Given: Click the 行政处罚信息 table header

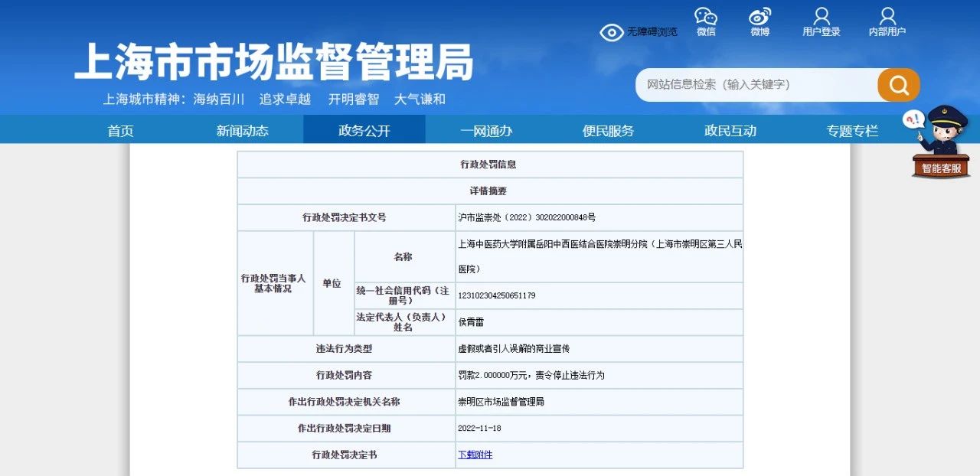Looking at the screenshot, I should pyautogui.click(x=488, y=165).
